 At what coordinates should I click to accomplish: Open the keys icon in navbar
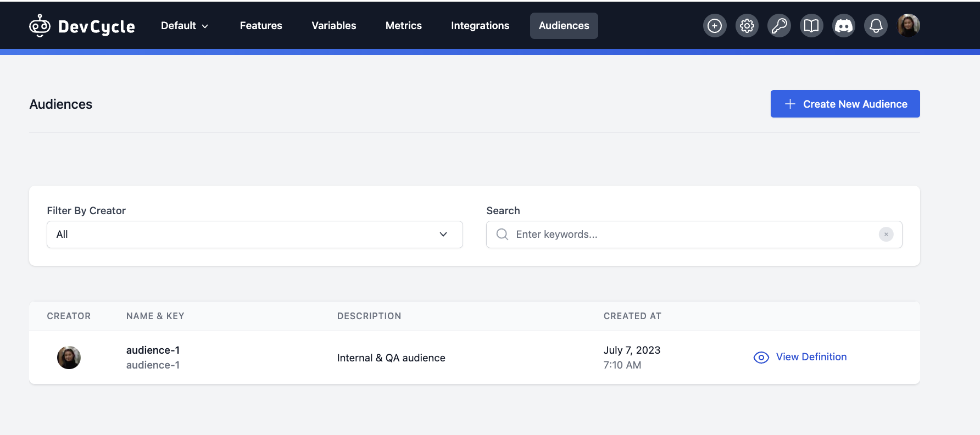click(779, 26)
